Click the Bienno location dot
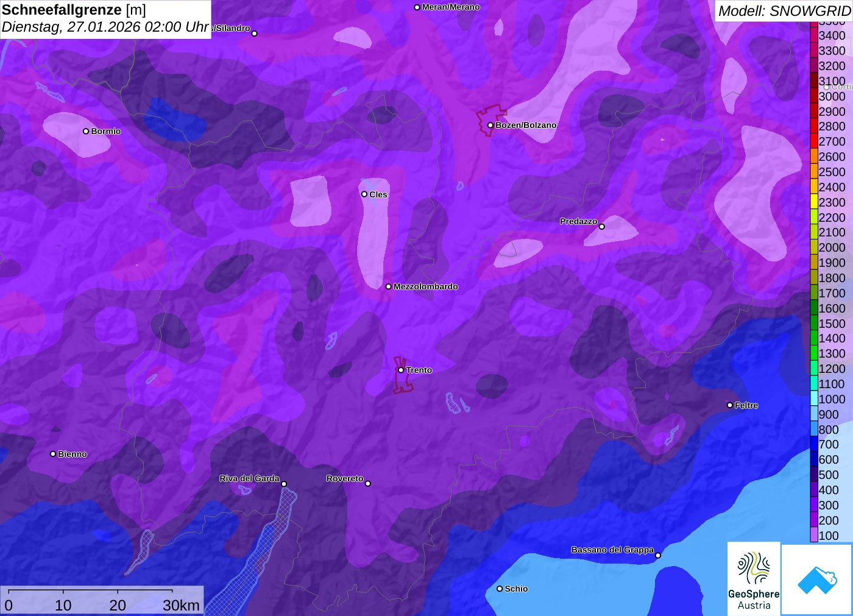This screenshot has height=616, width=853. (53, 454)
